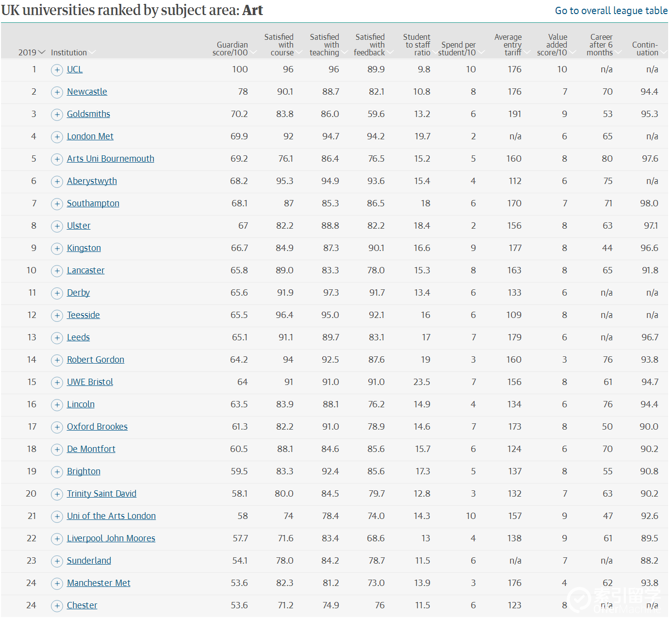Click plus icon beside Liverpool John Moores
The height and width of the screenshot is (618, 672).
coord(57,539)
